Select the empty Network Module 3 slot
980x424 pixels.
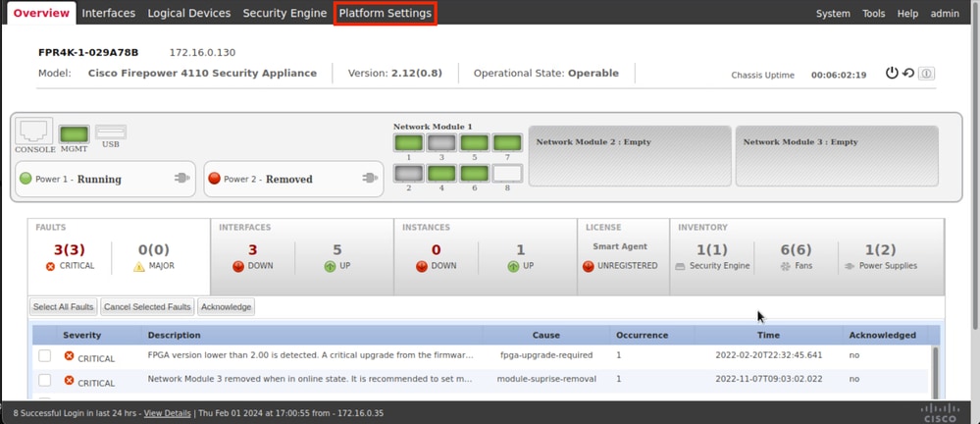(837, 156)
